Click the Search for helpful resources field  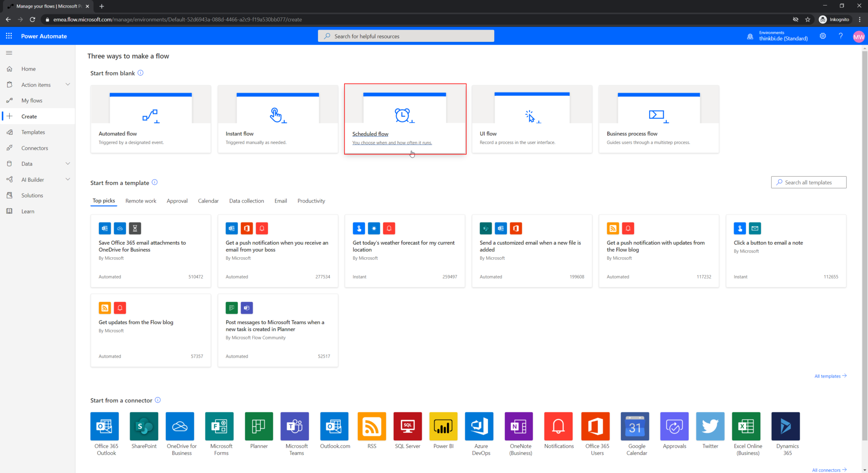[x=406, y=36]
